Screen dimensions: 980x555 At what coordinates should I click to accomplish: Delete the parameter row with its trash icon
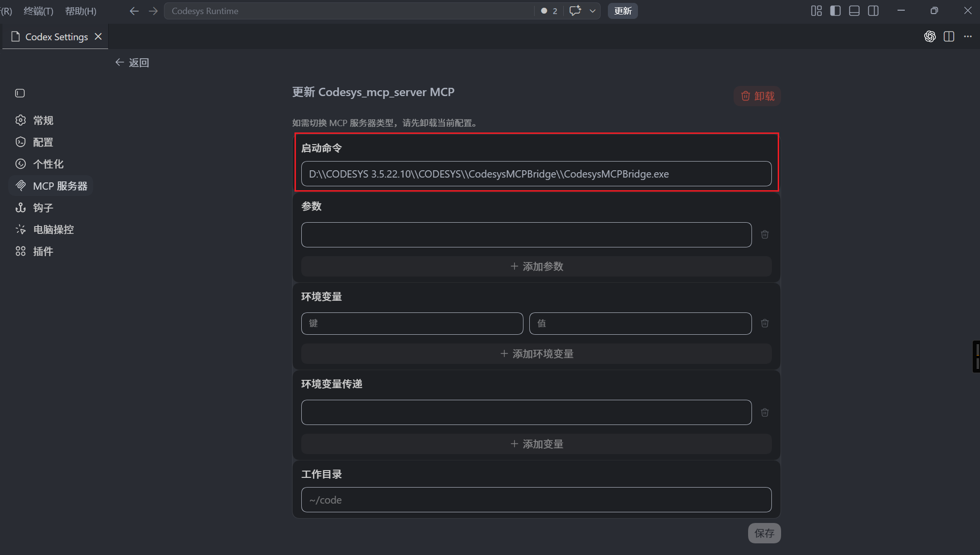point(765,235)
